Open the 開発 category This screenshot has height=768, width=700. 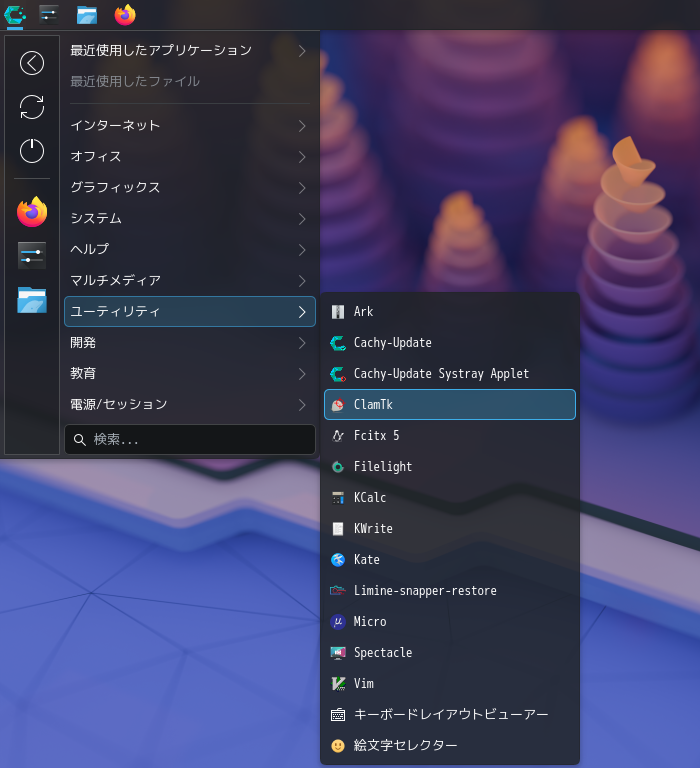tap(190, 343)
